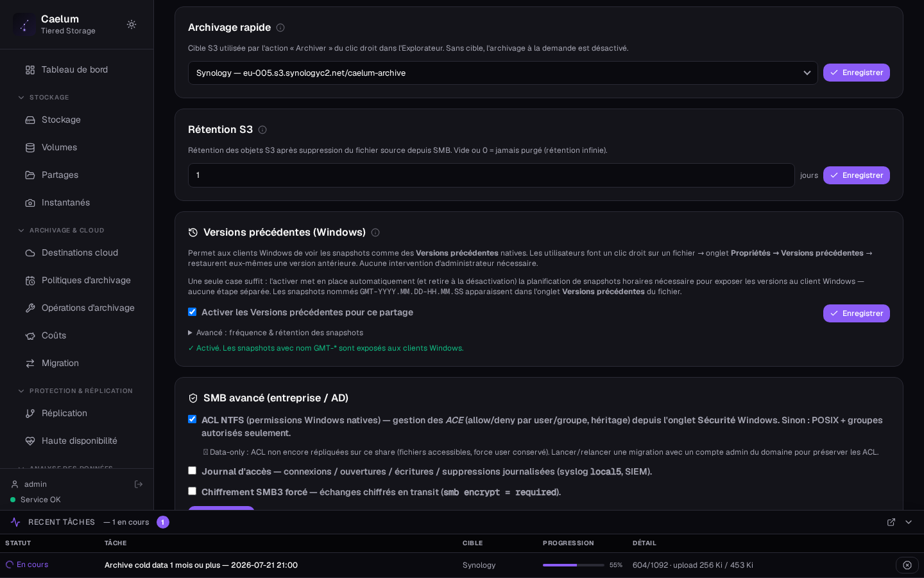Click the 604/1092 upload detail text
This screenshot has height=578, width=924.
coord(693,565)
